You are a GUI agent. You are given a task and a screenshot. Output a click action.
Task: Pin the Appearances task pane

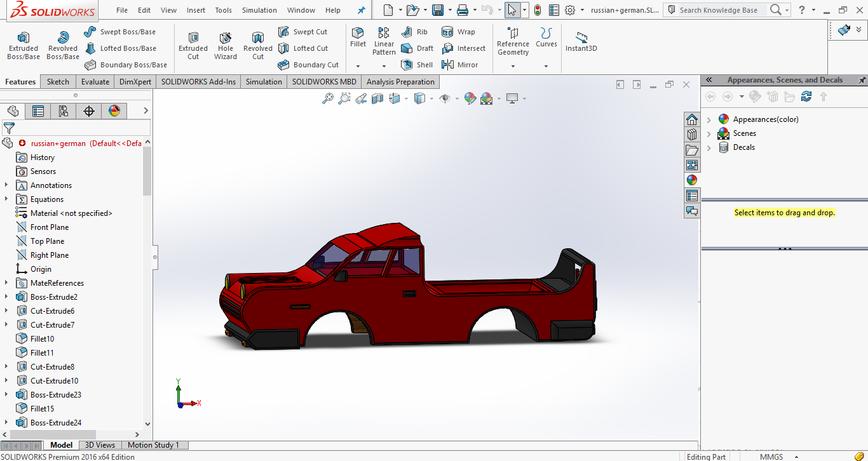[x=862, y=80]
